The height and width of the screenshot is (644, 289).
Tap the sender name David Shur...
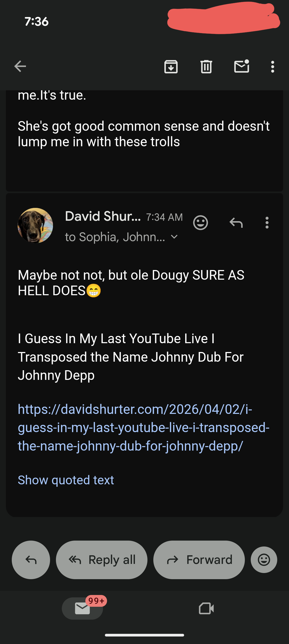[x=103, y=216]
